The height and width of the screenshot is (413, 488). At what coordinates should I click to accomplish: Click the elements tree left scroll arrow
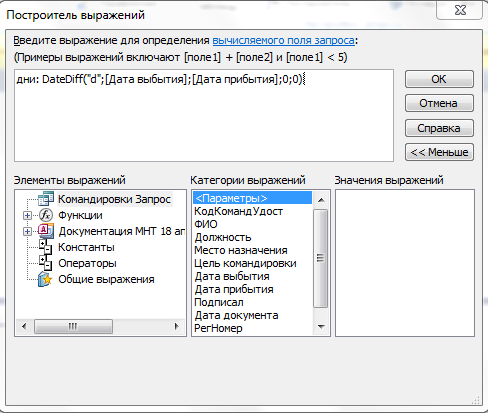pyautogui.click(x=24, y=326)
